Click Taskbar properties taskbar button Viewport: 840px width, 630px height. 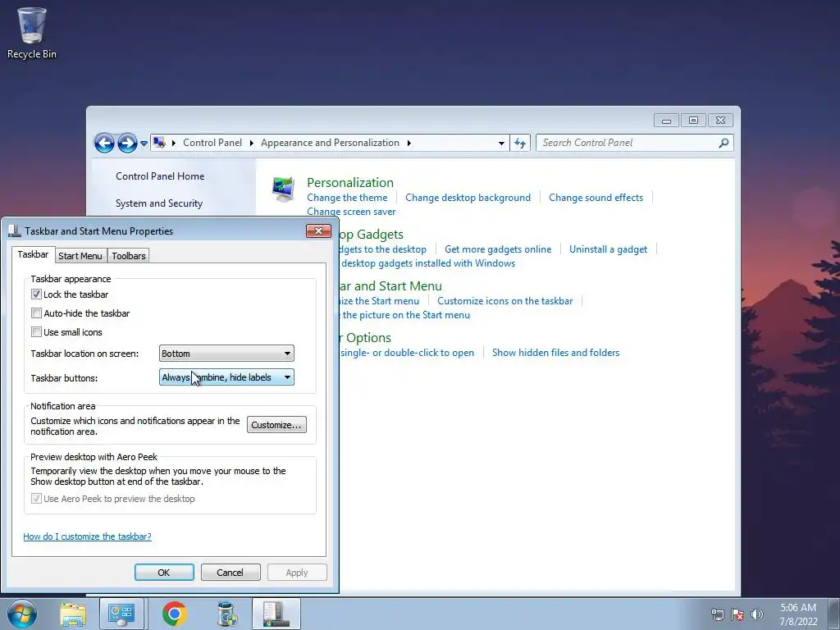(276, 614)
